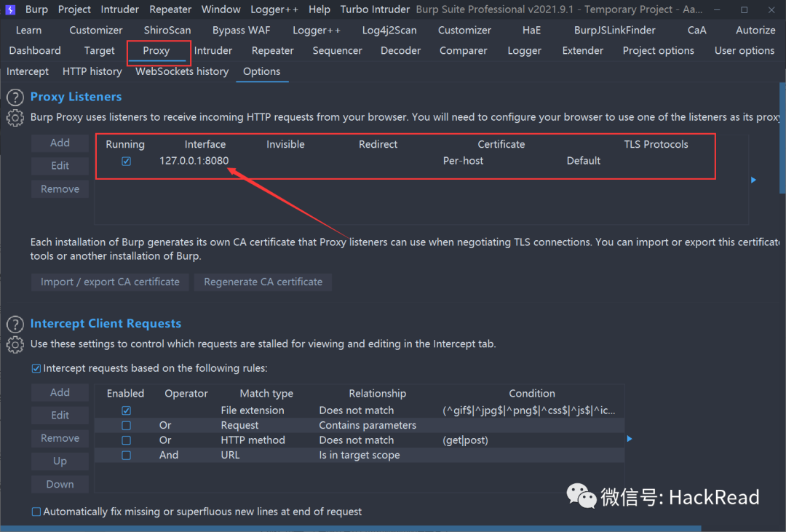Switch to the Log4j2Scan tab

click(x=389, y=30)
